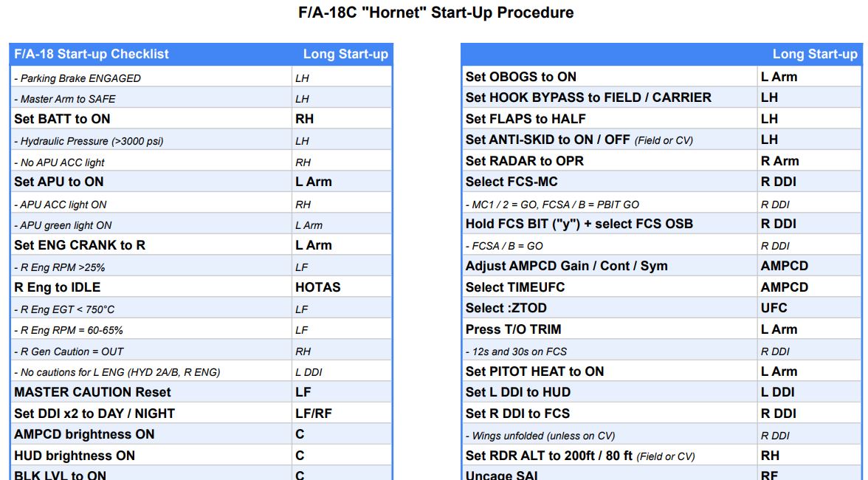
Task: Select the right table's "Long Start-up" header
Action: tap(815, 54)
